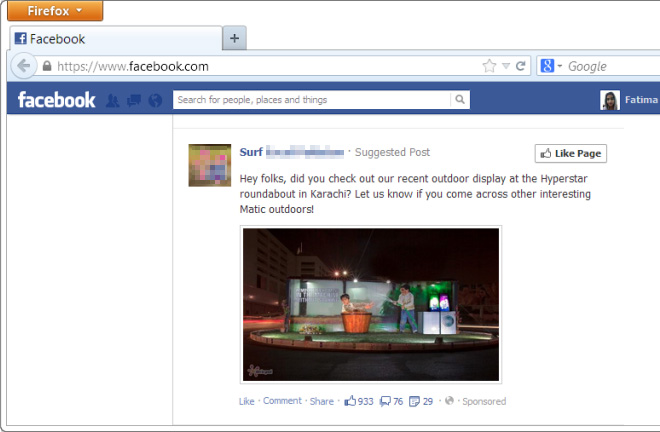Click the Comment link under the post
Image resolution: width=660 pixels, height=432 pixels.
(282, 401)
